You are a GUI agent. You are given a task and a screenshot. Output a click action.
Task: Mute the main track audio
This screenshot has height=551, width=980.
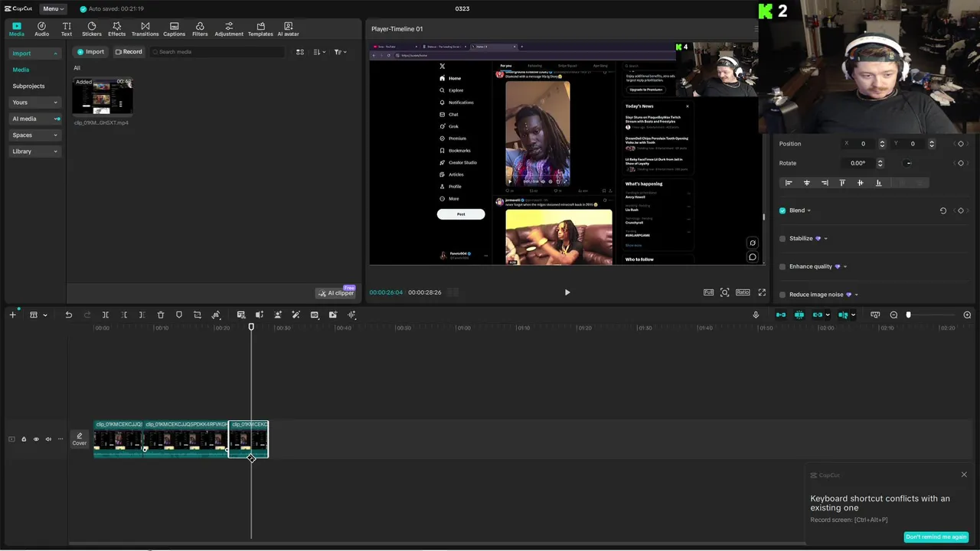coord(48,439)
